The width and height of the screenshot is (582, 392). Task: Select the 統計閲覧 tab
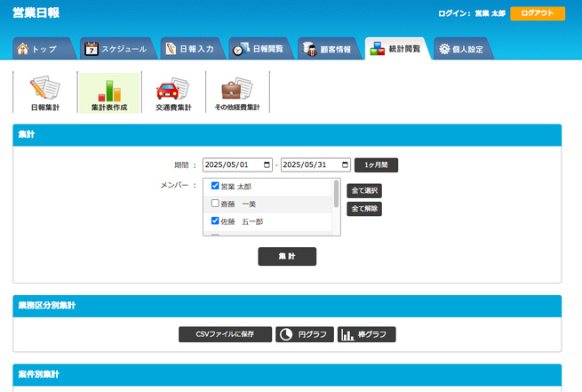coord(398,49)
